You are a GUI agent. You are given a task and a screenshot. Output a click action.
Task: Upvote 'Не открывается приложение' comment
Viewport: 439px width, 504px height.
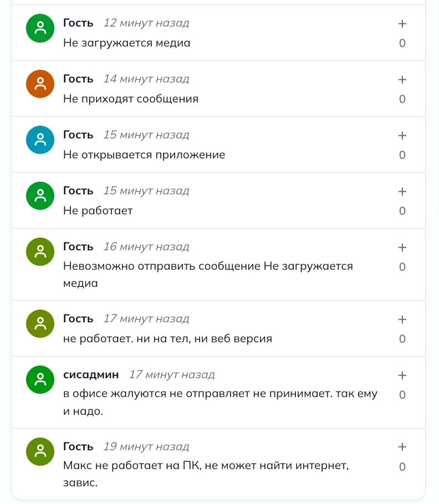pos(402,136)
